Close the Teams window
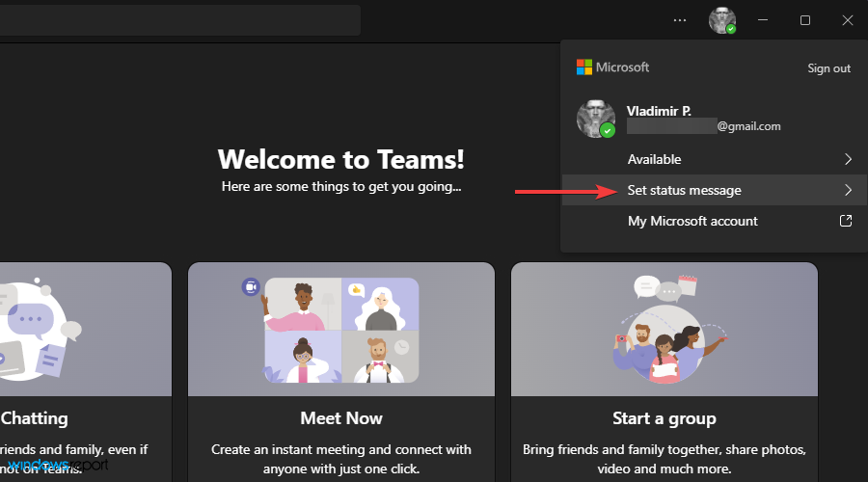The height and width of the screenshot is (482, 868). point(848,20)
